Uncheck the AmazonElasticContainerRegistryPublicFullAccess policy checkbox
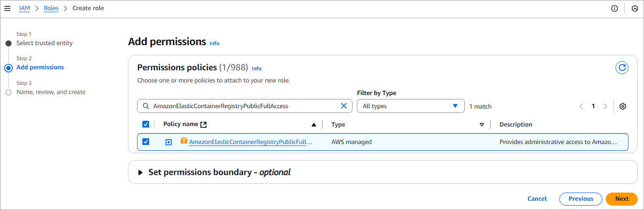The image size is (644, 210). pos(146,142)
